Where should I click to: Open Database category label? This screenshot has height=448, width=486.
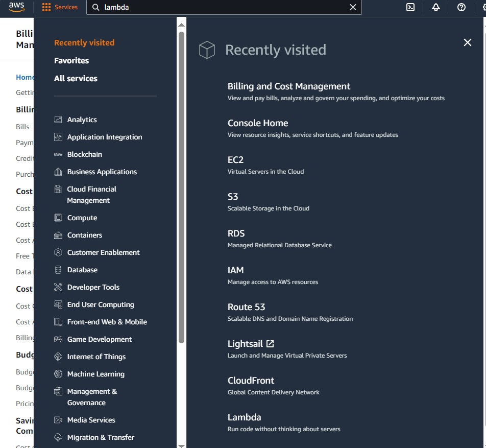pos(82,270)
